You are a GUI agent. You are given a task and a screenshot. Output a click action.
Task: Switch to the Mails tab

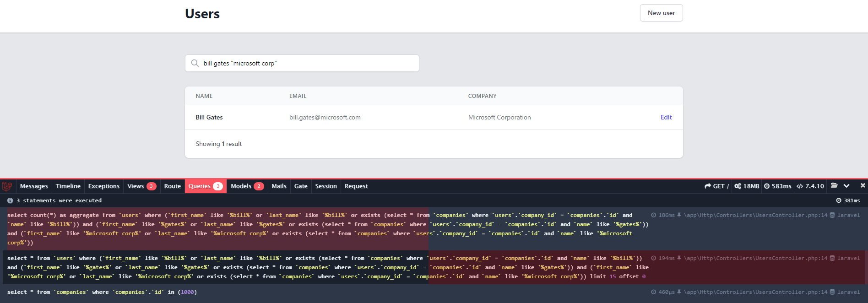pos(279,186)
